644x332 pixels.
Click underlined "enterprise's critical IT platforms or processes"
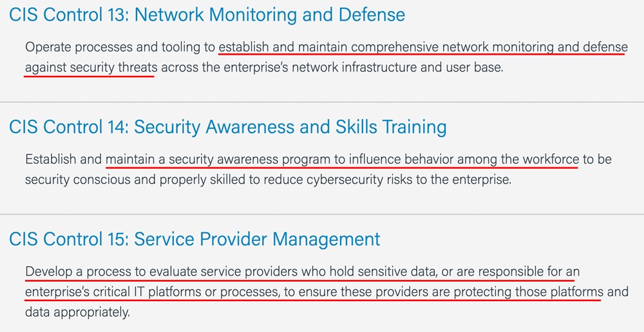(x=151, y=292)
